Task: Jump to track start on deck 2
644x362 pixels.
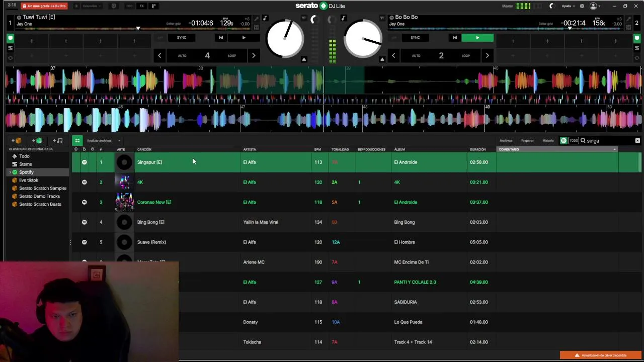Action: tap(455, 38)
